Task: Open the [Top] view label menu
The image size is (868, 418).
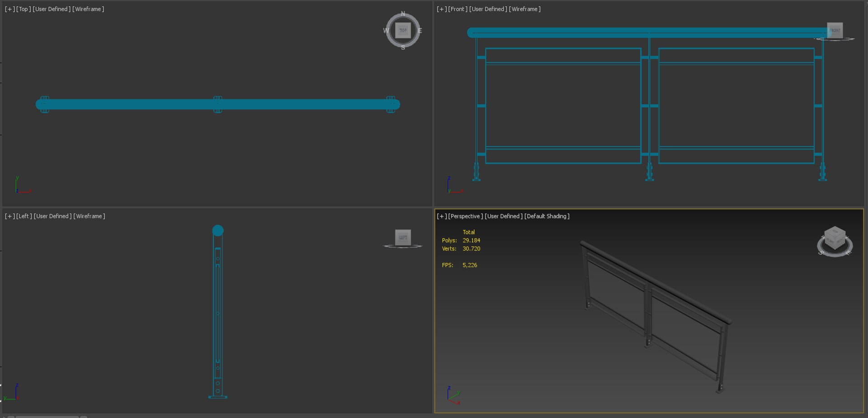Action: [x=24, y=9]
